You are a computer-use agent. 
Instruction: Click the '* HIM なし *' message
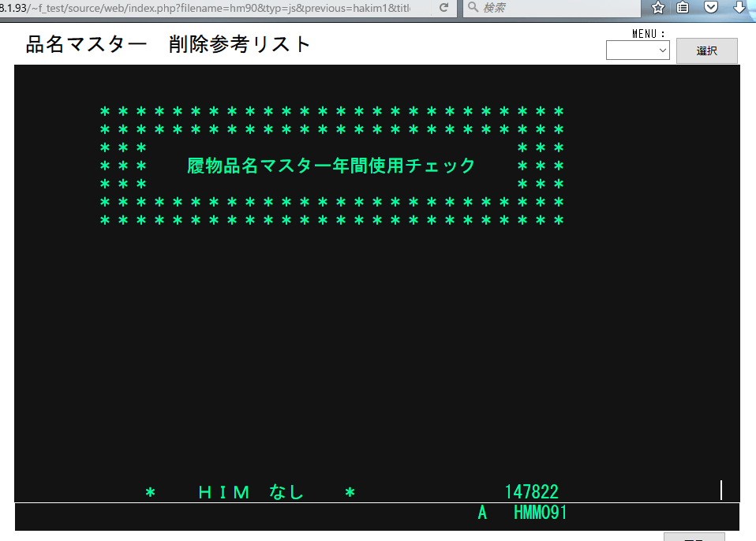[x=250, y=493]
